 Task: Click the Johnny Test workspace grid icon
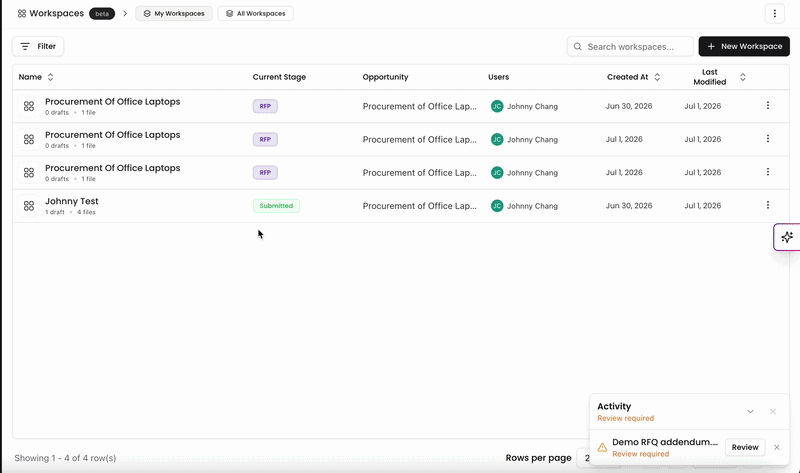29,206
